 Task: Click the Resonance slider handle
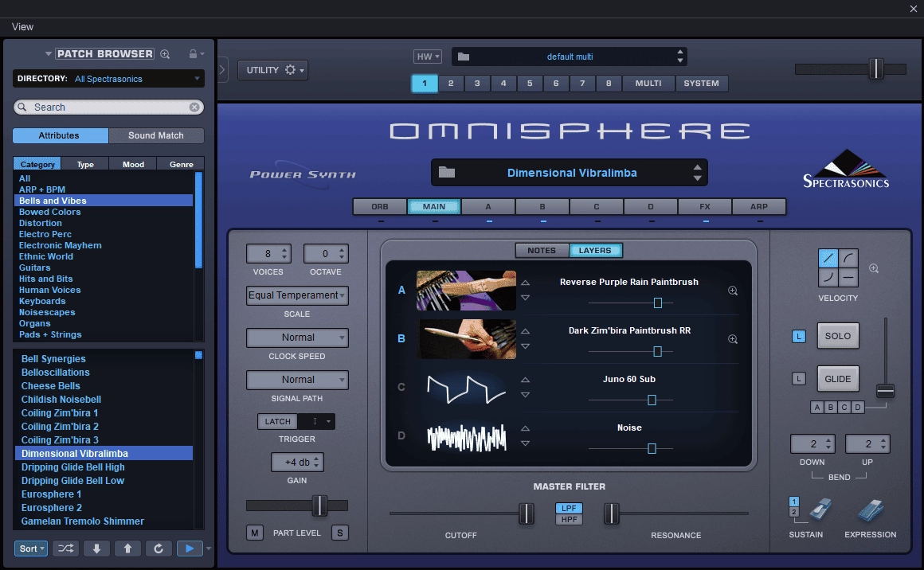(612, 513)
